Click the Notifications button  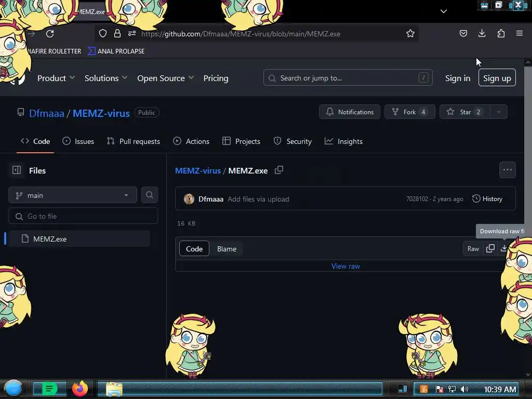tap(350, 112)
